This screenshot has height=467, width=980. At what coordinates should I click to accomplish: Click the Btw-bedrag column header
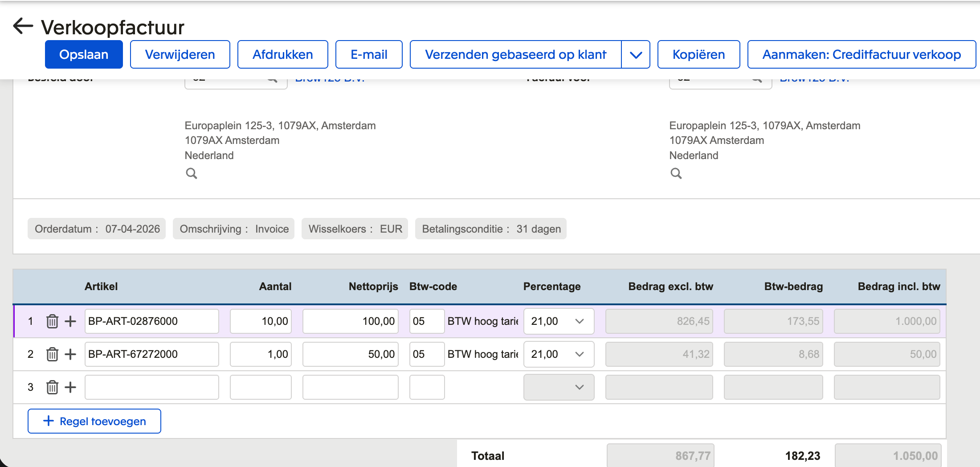[793, 287]
